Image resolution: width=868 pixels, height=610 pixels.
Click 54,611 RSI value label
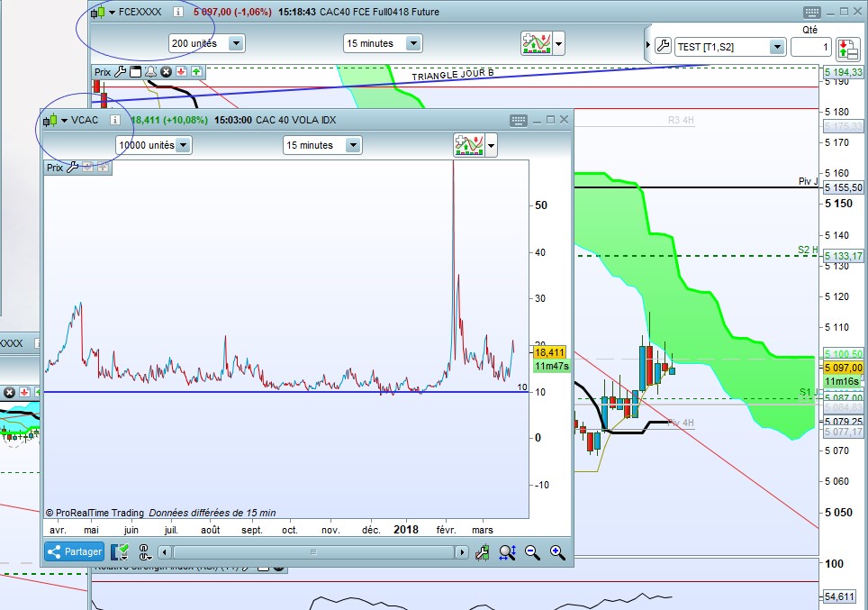tap(839, 596)
